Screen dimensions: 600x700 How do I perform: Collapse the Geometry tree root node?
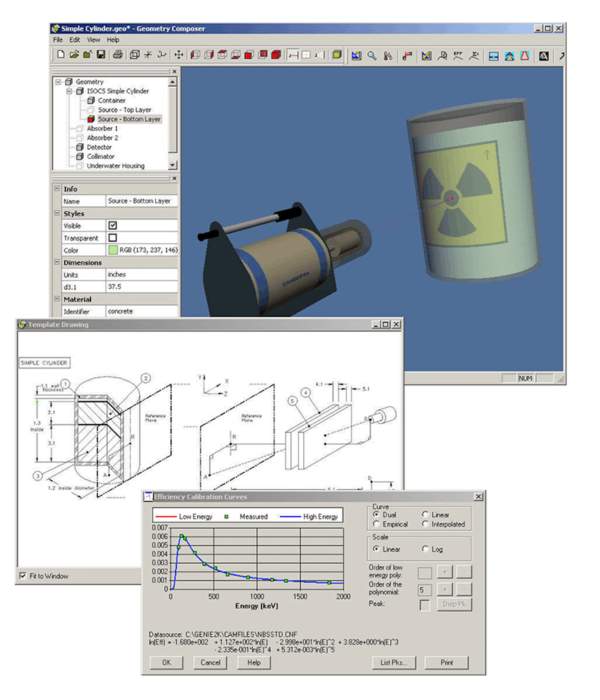(x=58, y=82)
